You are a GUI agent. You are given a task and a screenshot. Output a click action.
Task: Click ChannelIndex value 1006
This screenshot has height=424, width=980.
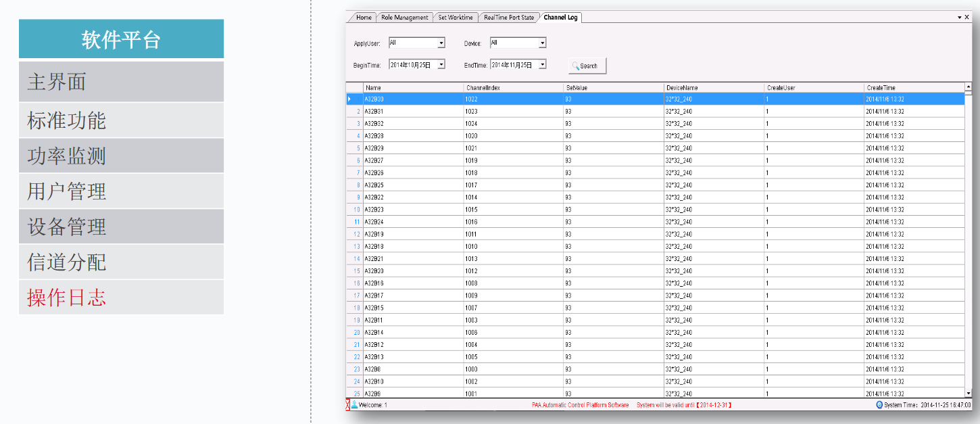pos(514,333)
